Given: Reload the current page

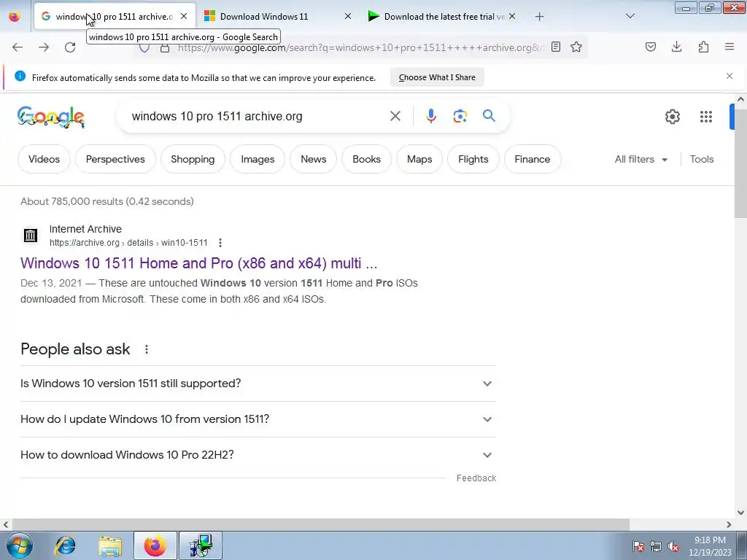Looking at the screenshot, I should (70, 47).
